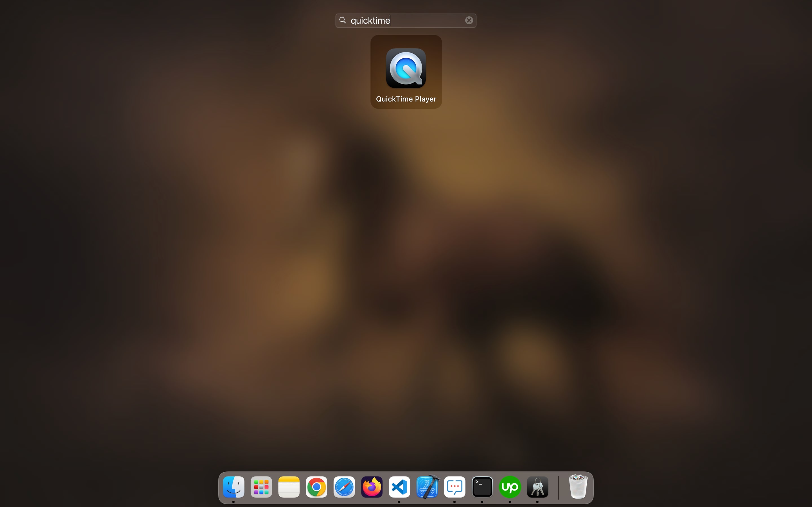The height and width of the screenshot is (507, 812).
Task: Open Upwork green icon in Dock
Action: [x=510, y=486]
